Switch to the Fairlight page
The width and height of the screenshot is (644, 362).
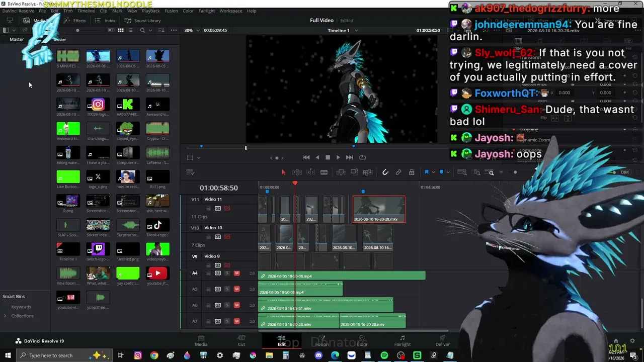(x=403, y=341)
